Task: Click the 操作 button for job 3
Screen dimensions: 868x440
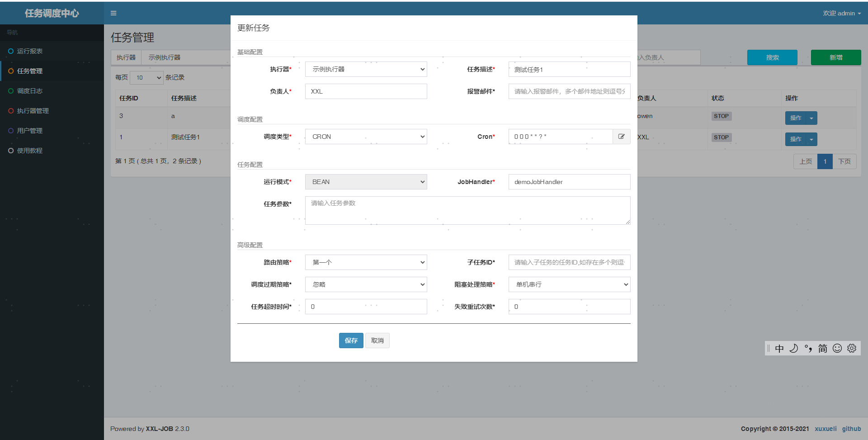Action: [796, 118]
